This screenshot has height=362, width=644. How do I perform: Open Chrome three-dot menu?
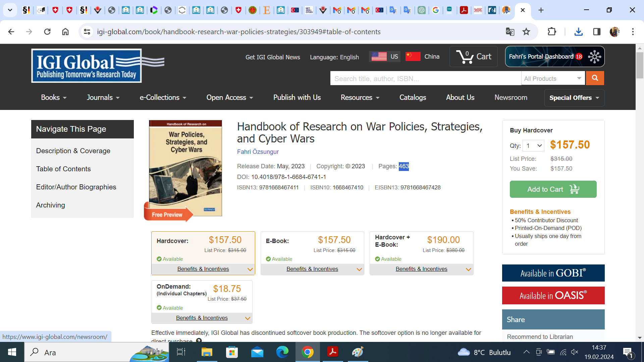click(x=633, y=32)
